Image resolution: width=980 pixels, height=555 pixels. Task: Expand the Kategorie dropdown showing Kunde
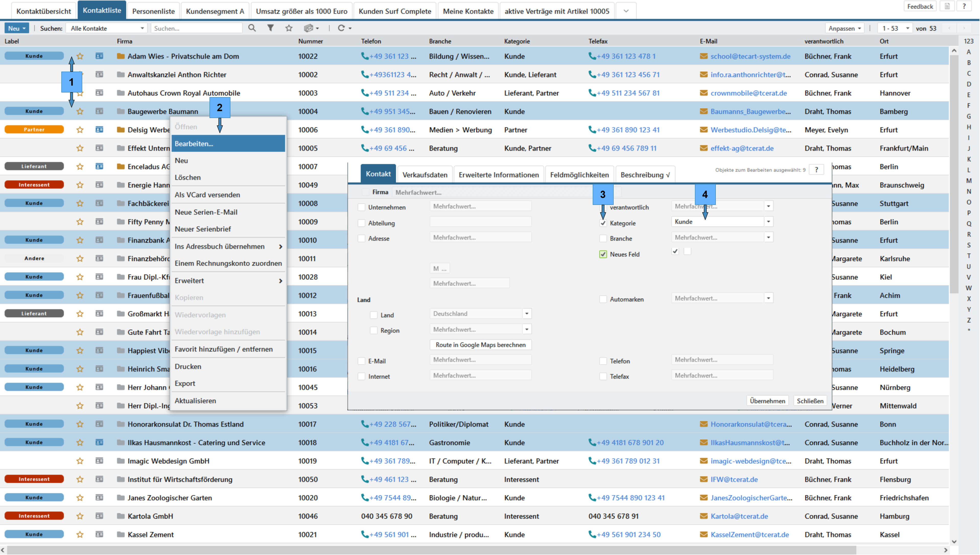(768, 222)
